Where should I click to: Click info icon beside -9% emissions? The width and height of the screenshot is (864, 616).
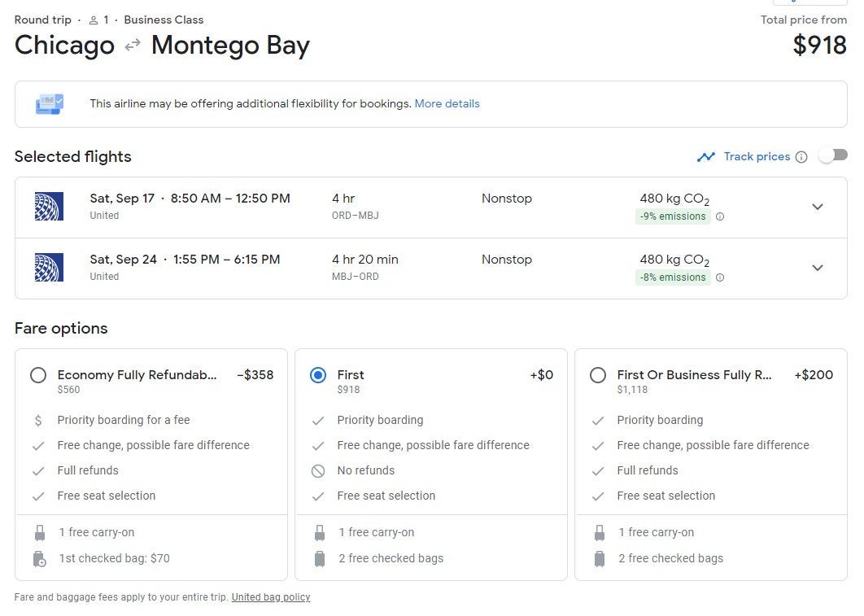pyautogui.click(x=720, y=216)
